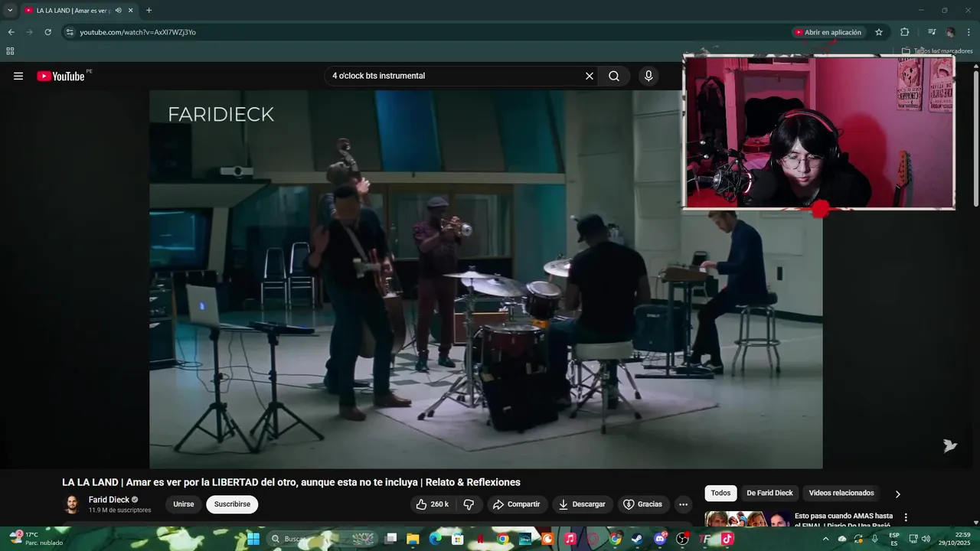
Task: View site information icon in address bar
Action: [x=70, y=32]
